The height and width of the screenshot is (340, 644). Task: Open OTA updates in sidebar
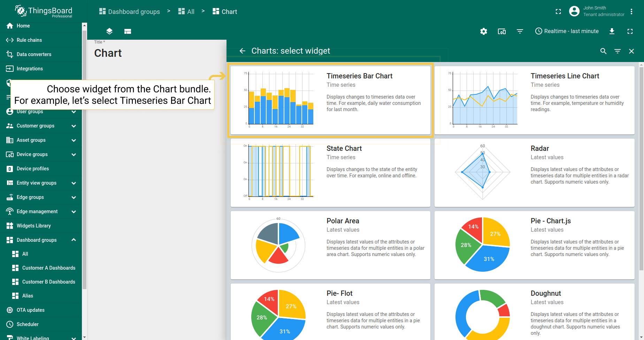point(41,310)
